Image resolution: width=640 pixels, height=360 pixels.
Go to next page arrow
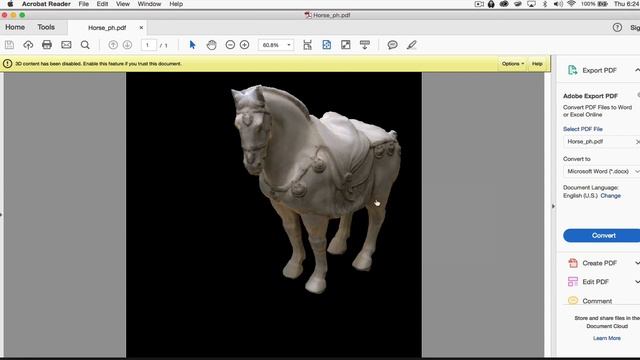[x=127, y=45]
